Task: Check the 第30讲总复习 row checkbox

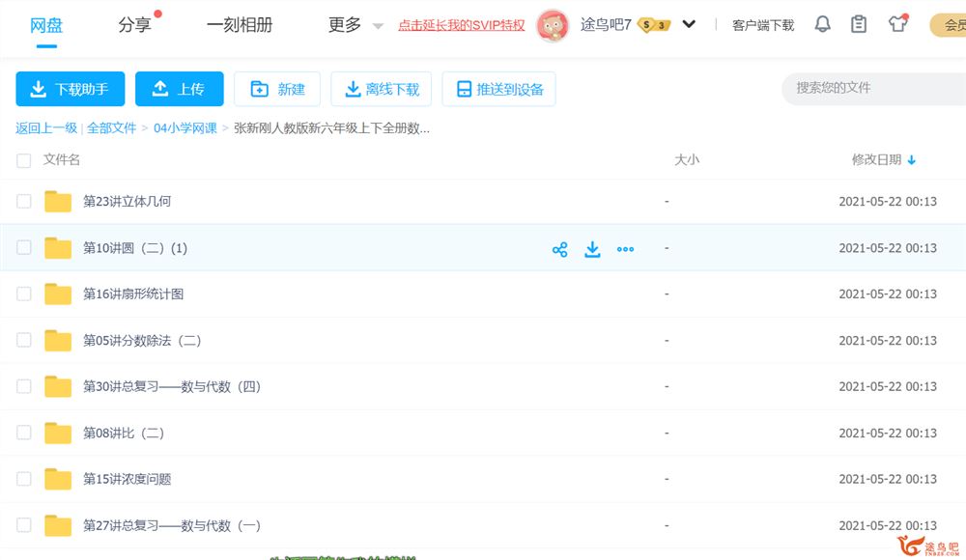Action: 23,386
